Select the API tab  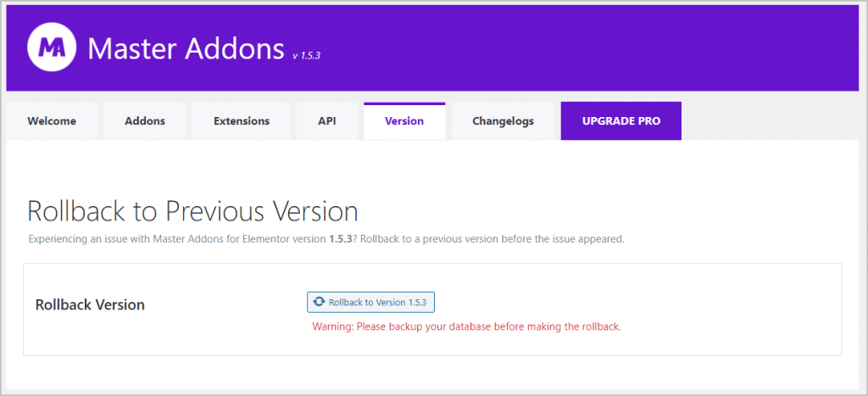[327, 121]
